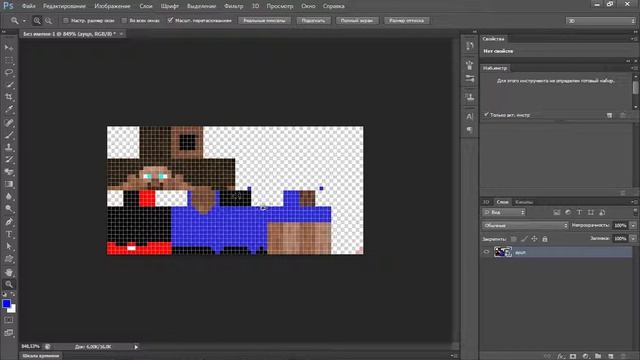Create new tool preset icon
The image size is (640, 360).
[609, 116]
